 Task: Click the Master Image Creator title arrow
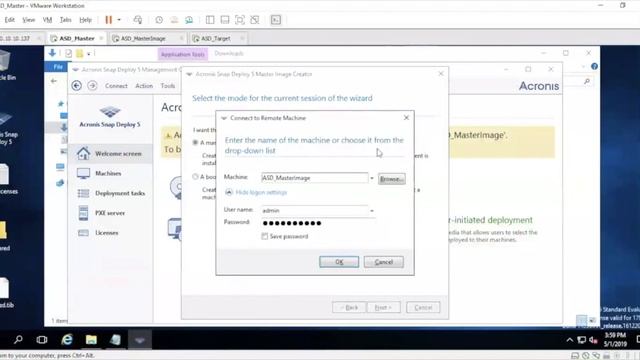coord(189,74)
